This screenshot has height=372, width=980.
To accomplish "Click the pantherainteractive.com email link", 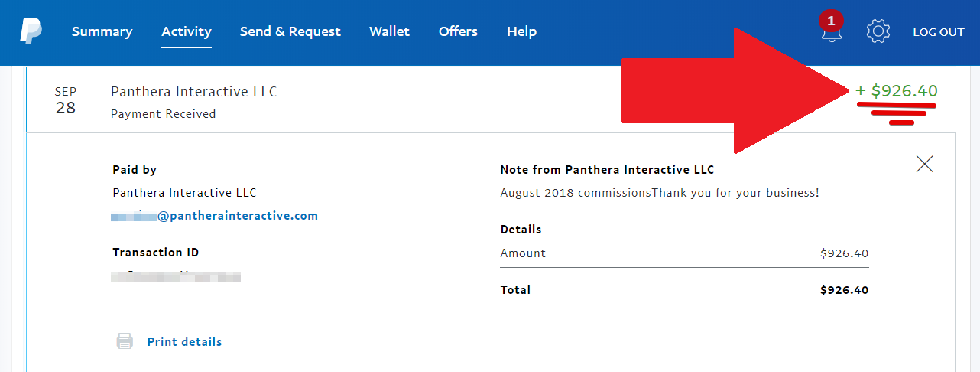I will coord(237,216).
